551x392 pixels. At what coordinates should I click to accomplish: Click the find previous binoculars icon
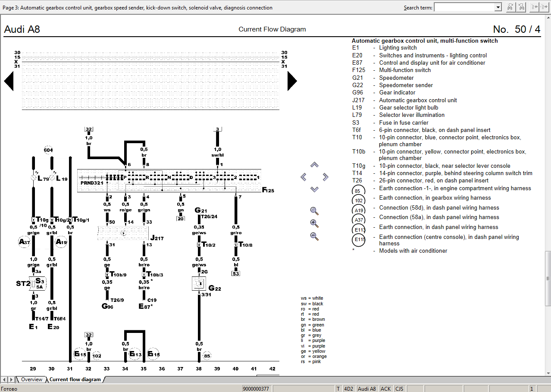[522, 7]
